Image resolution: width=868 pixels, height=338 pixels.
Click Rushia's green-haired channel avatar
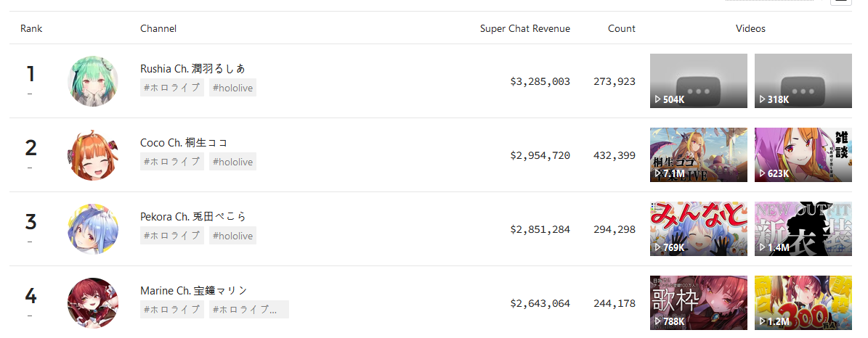pyautogui.click(x=93, y=81)
